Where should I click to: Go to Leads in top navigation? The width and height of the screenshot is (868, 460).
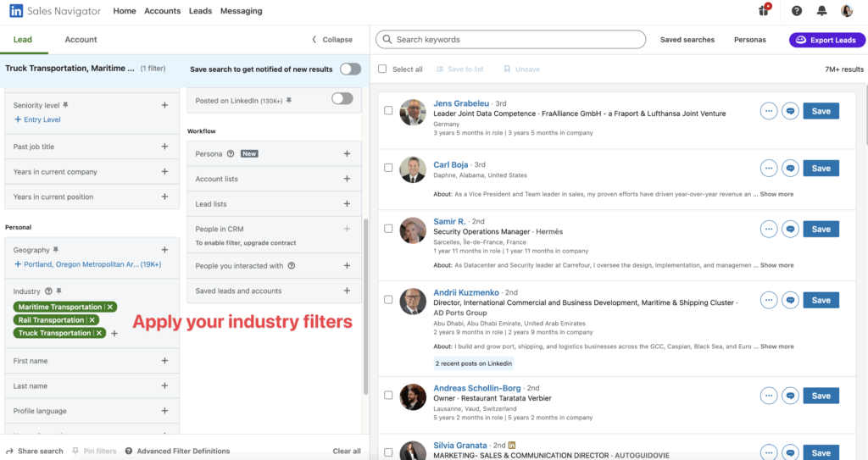[200, 11]
